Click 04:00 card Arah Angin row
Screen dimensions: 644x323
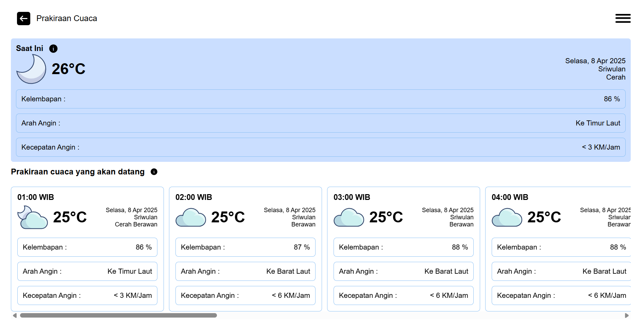click(561, 271)
